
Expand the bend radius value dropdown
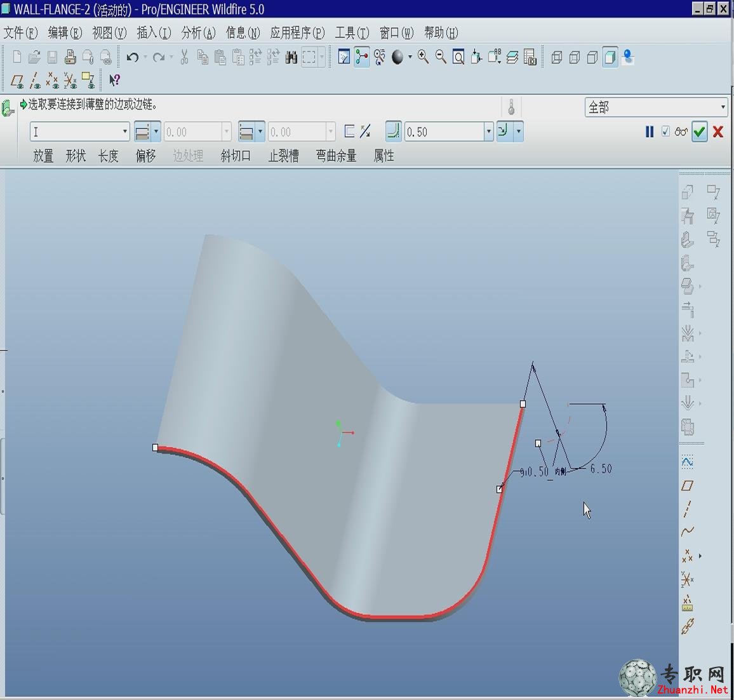[489, 131]
